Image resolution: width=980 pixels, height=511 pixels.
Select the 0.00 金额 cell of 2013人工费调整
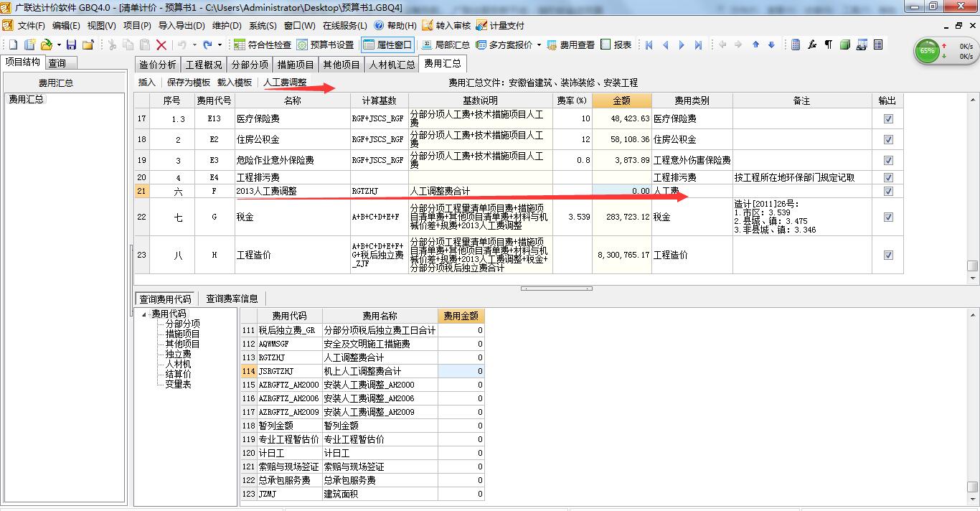(x=622, y=192)
